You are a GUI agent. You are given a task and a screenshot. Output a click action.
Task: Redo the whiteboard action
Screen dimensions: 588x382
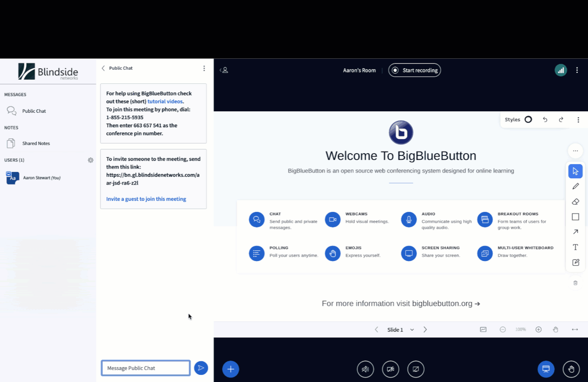[x=561, y=119]
